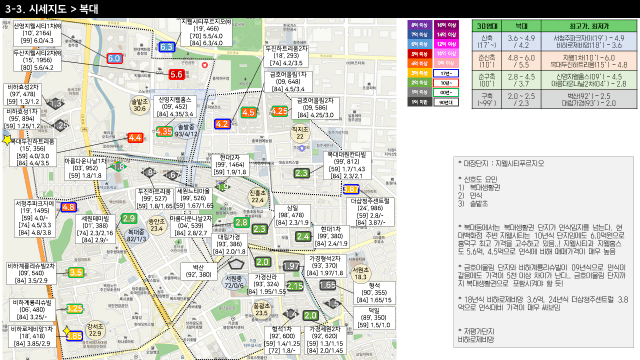The width and height of the screenshot is (640, 360).
Task: Open the 신영지웰시티1차 info label
Action: coord(37,33)
